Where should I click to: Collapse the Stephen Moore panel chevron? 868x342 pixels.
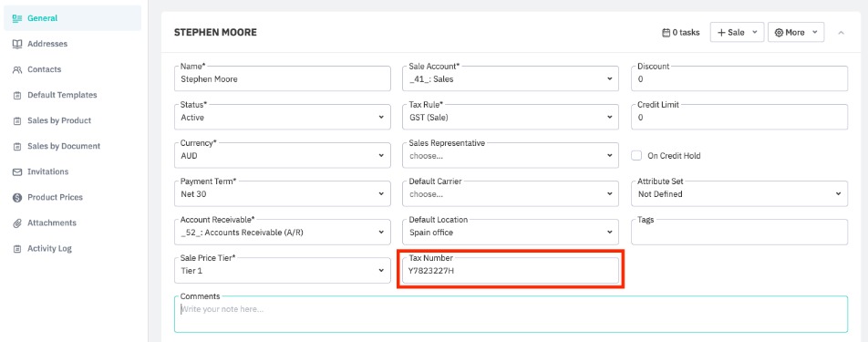tap(841, 33)
